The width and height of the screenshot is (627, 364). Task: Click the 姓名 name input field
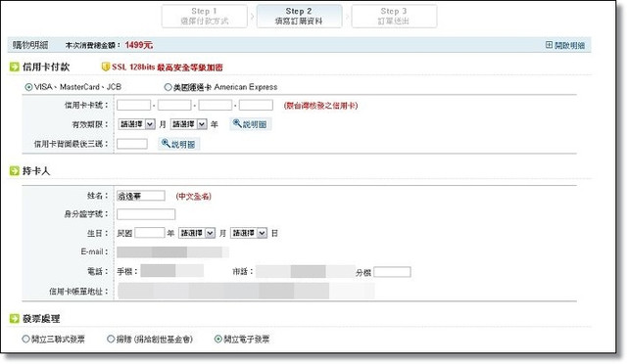coord(141,196)
